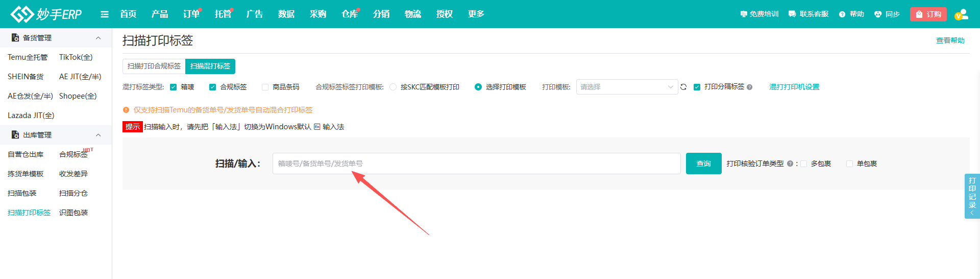The height and width of the screenshot is (279, 980).
Task: Go to Shopee(全) in sidebar
Action: pyautogui.click(x=78, y=96)
